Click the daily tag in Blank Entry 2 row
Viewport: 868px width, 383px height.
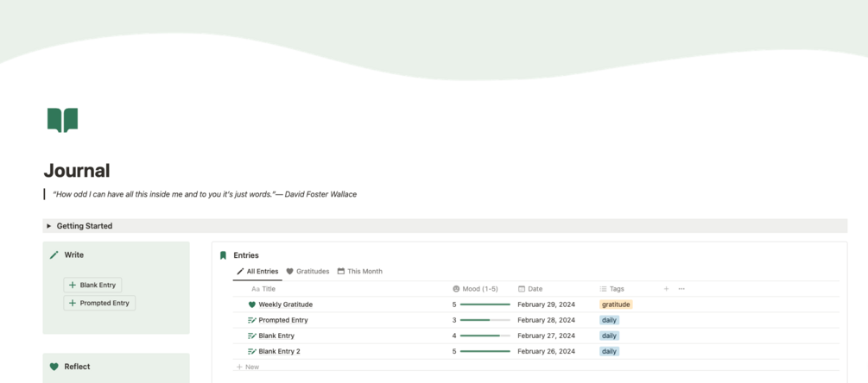609,351
